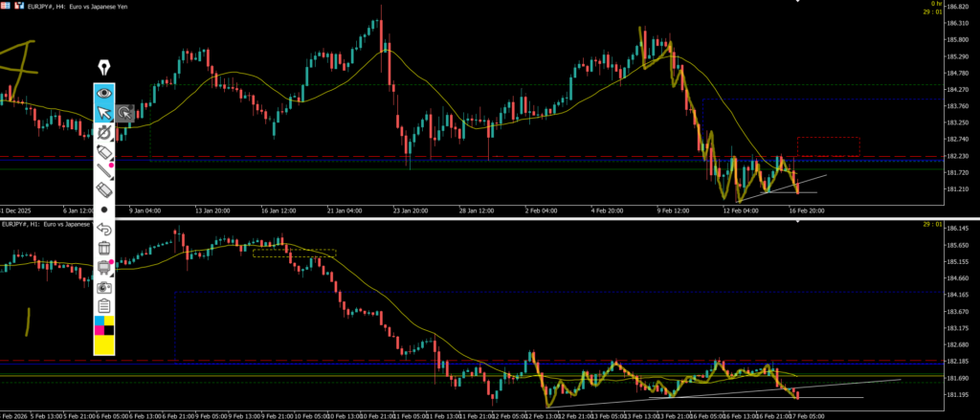The image size is (980, 420).
Task: Select the line drawing tool
Action: [104, 173]
